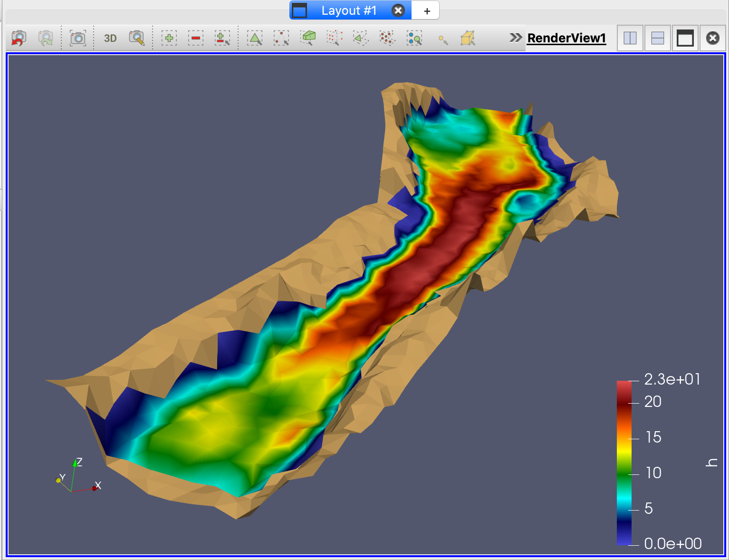Screen dimensions: 729x560
Task: Switch to the Layout #1 tab
Action: (x=349, y=10)
